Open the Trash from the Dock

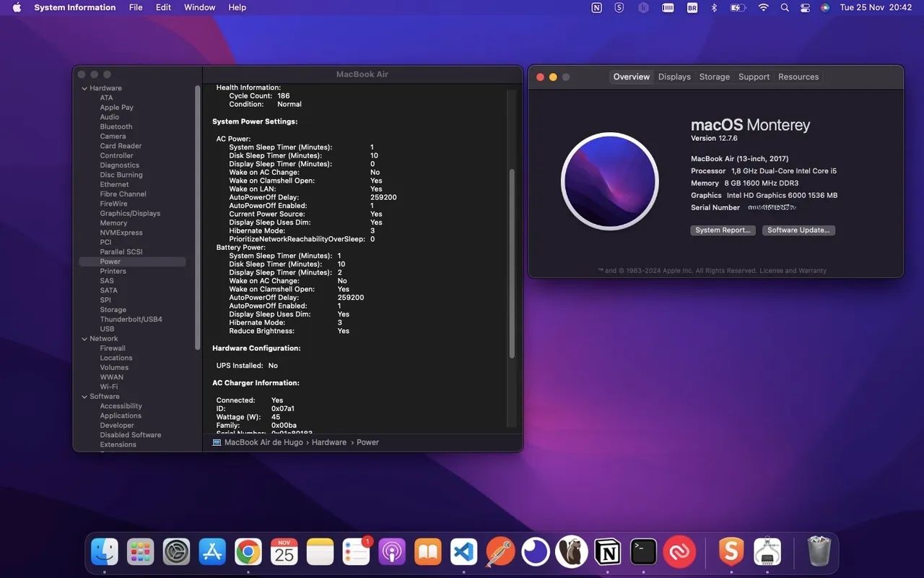(817, 551)
